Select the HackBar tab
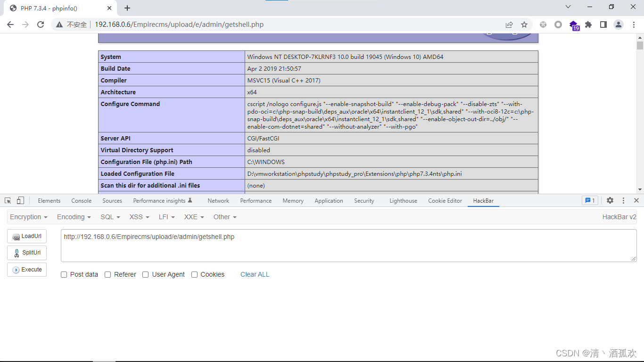The width and height of the screenshot is (644, 362). point(483,201)
